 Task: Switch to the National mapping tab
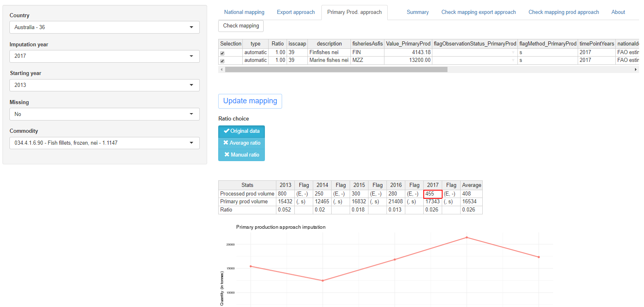pos(244,12)
